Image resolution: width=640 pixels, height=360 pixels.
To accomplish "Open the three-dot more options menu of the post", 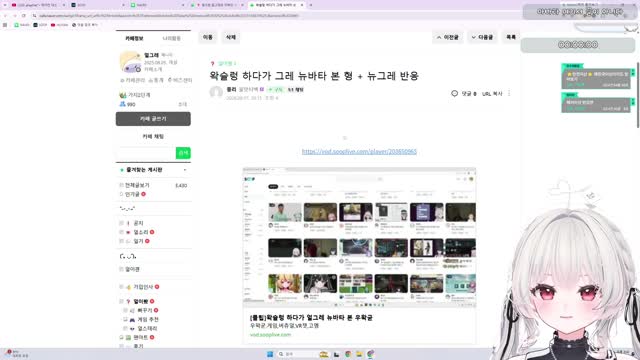I will click(x=509, y=93).
